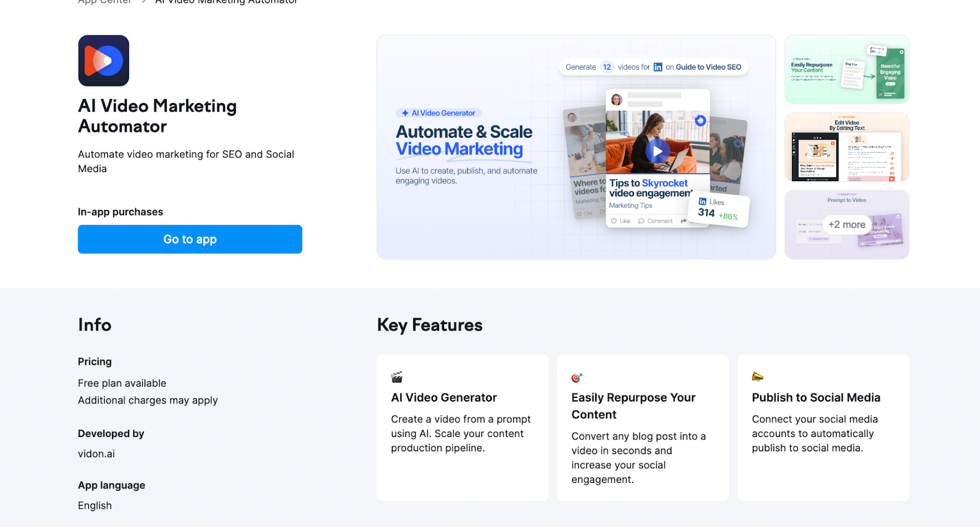The height and width of the screenshot is (527, 980).
Task: Open the +2 more screenshots thumbnail
Action: 846,225
